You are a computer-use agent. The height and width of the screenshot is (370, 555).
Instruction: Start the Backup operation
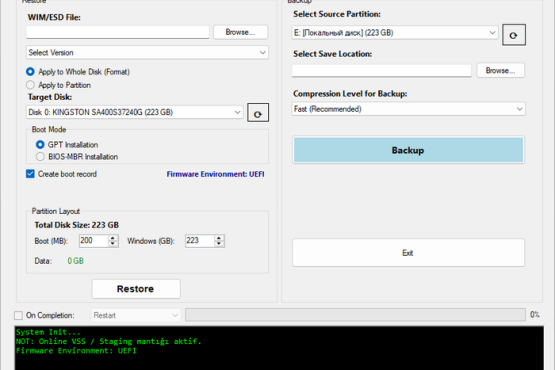(x=408, y=150)
